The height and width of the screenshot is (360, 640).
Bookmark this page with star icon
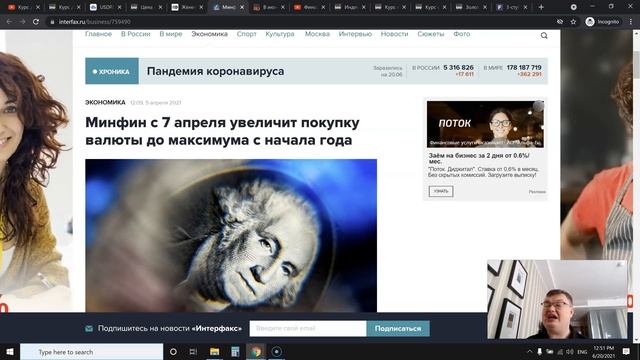pos(573,22)
